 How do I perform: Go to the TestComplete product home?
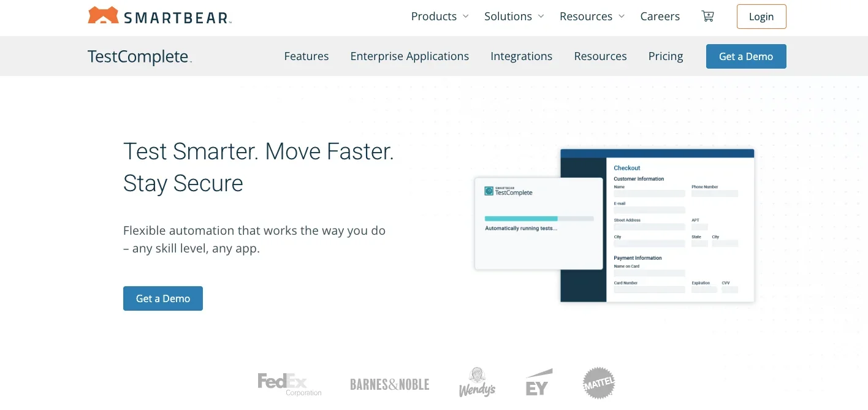click(139, 56)
